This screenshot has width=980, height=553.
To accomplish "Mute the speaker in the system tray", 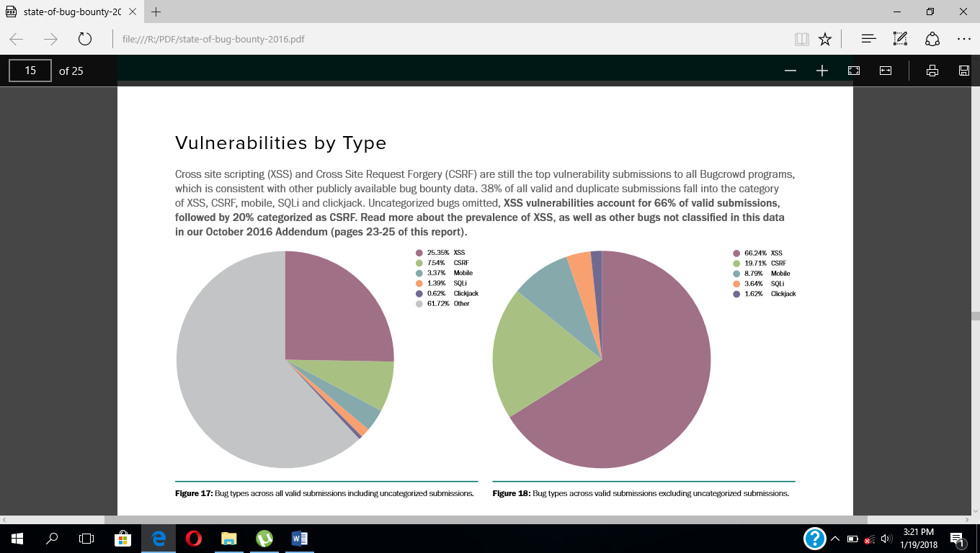I will pyautogui.click(x=884, y=539).
